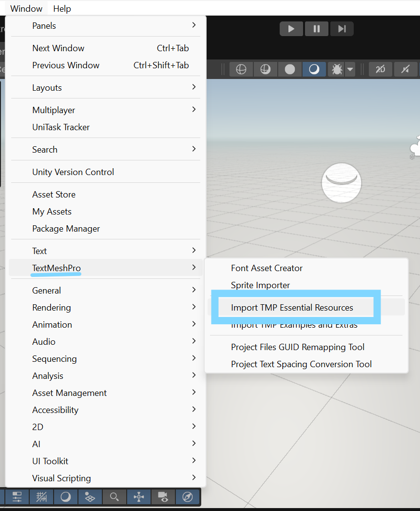Open Sprite Importer
420x511 pixels.
tap(306, 285)
